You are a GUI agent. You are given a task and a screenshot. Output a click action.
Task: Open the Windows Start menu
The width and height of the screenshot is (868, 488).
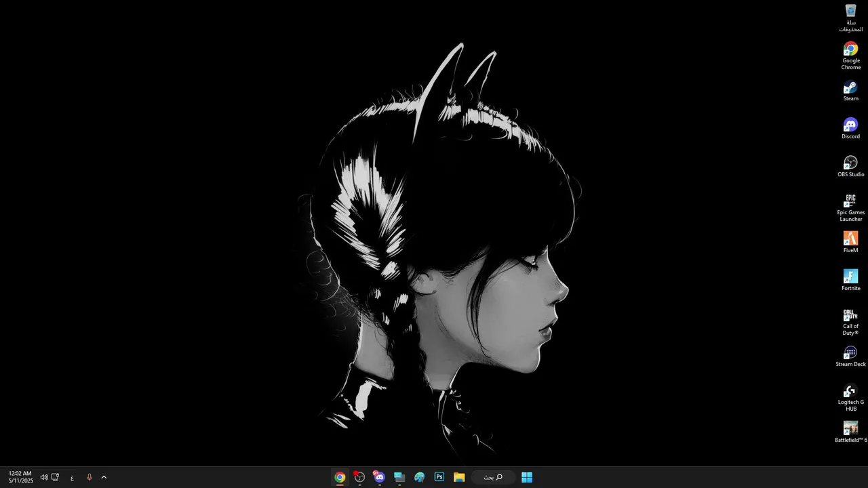click(527, 477)
